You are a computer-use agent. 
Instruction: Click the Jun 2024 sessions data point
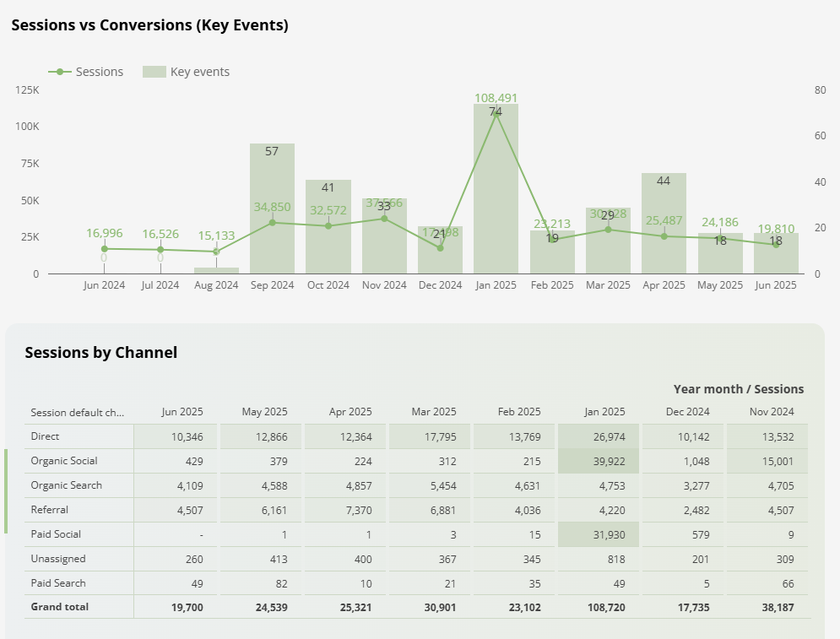[x=104, y=248]
